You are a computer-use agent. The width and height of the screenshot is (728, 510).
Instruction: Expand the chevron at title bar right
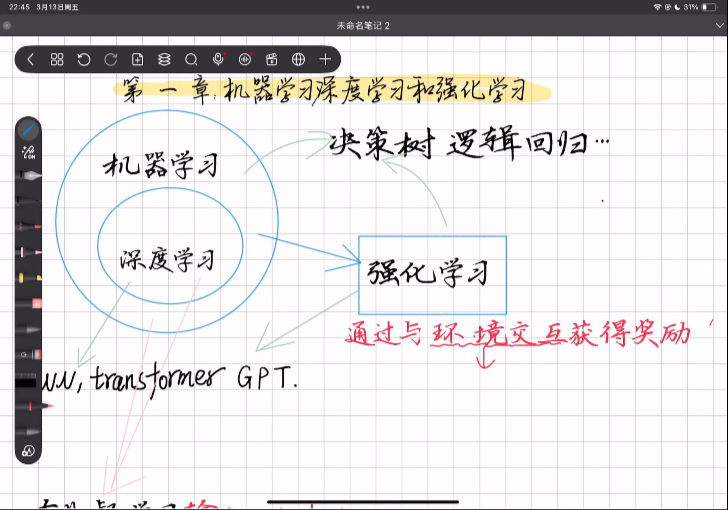720,26
